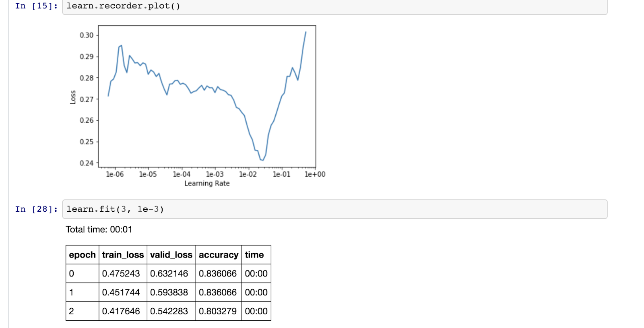Click the 1e-06 tick label on plot
644x328 pixels.
click(115, 174)
